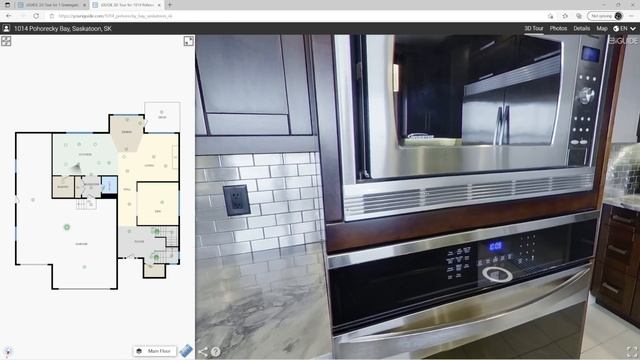This screenshot has height=360, width=640.
Task: Open the help question mark icon
Action: click(216, 351)
